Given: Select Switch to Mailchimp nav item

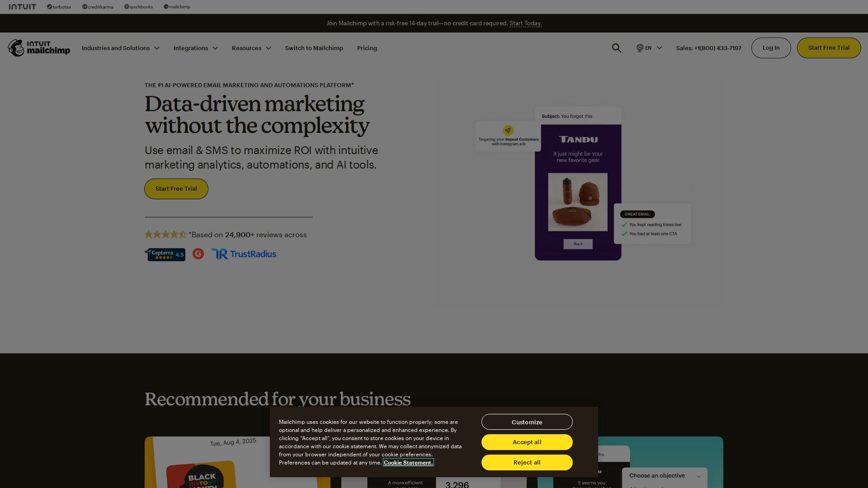Looking at the screenshot, I should tap(314, 48).
